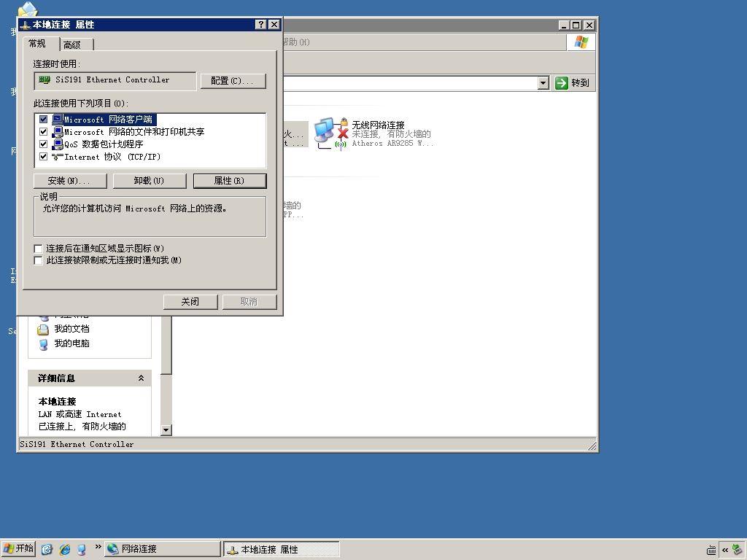Click the 开始 start button
The width and height of the screenshot is (747, 560).
tap(18, 548)
